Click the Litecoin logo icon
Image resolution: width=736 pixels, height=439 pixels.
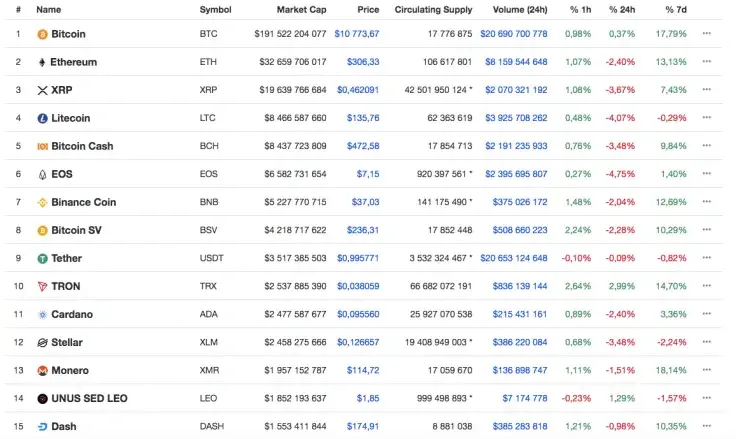coord(42,118)
